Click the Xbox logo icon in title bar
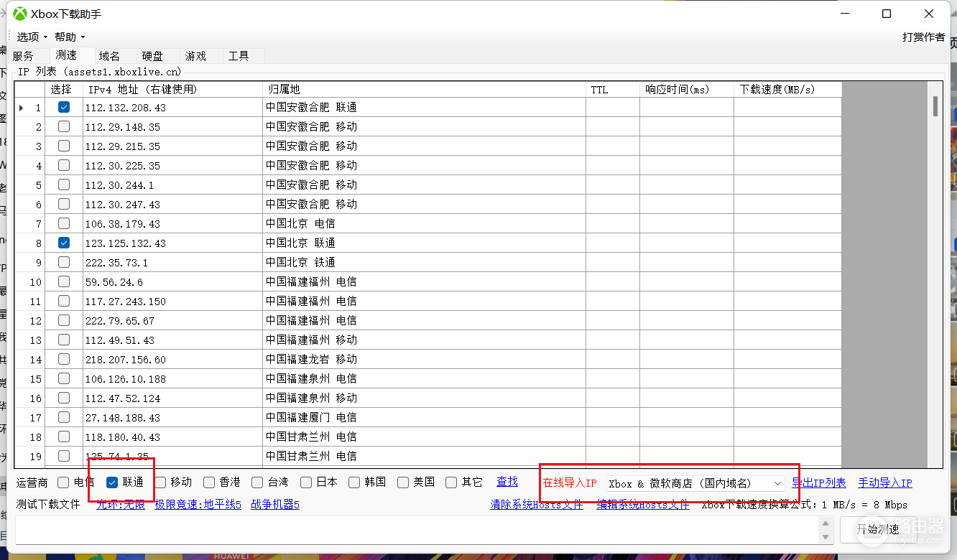957x560 pixels. 20,14
